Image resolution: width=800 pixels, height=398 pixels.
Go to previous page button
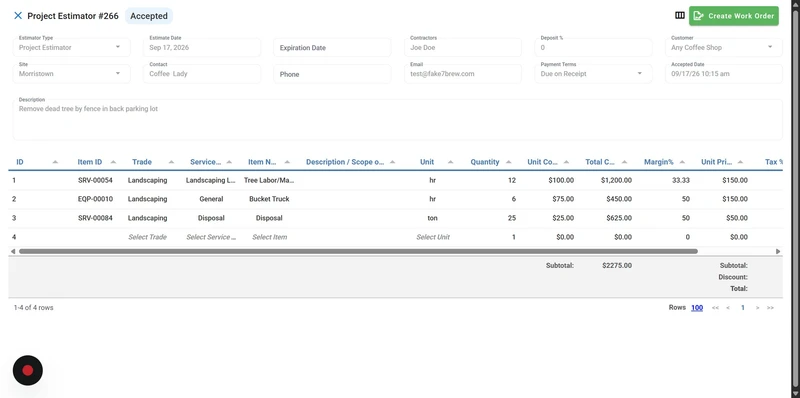[728, 308]
